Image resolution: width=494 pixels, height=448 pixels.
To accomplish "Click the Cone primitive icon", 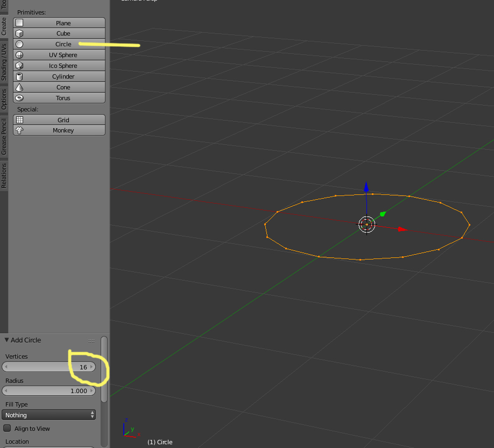I will tap(19, 87).
